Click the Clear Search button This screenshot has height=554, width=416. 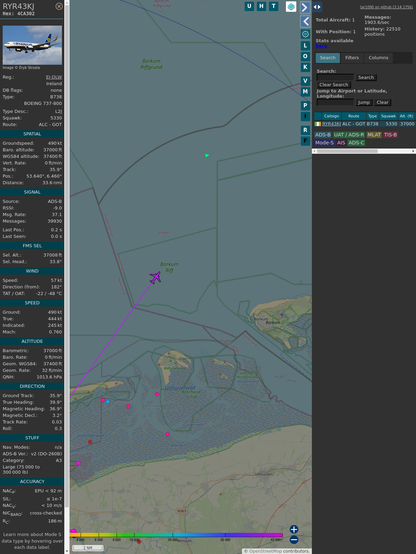(x=334, y=85)
